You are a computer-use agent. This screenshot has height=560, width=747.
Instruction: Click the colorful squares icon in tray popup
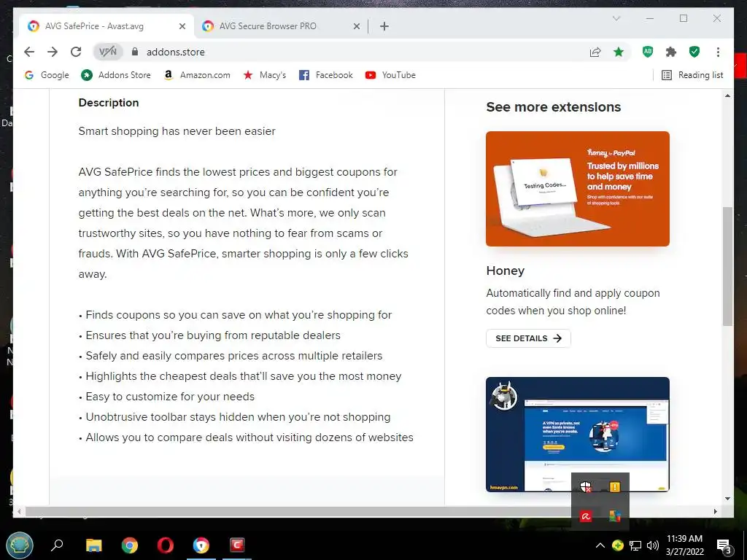pos(614,516)
